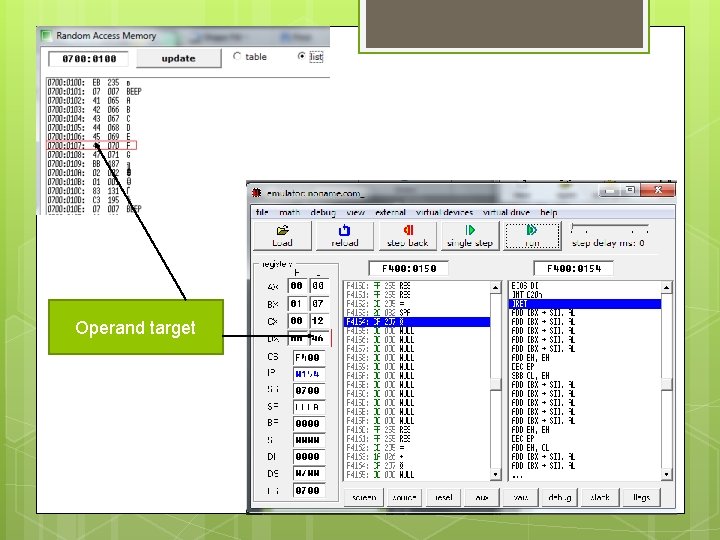Viewport: 720px width, 540px height.
Task: Select the highlighted IRET instruction row
Action: click(x=585, y=304)
